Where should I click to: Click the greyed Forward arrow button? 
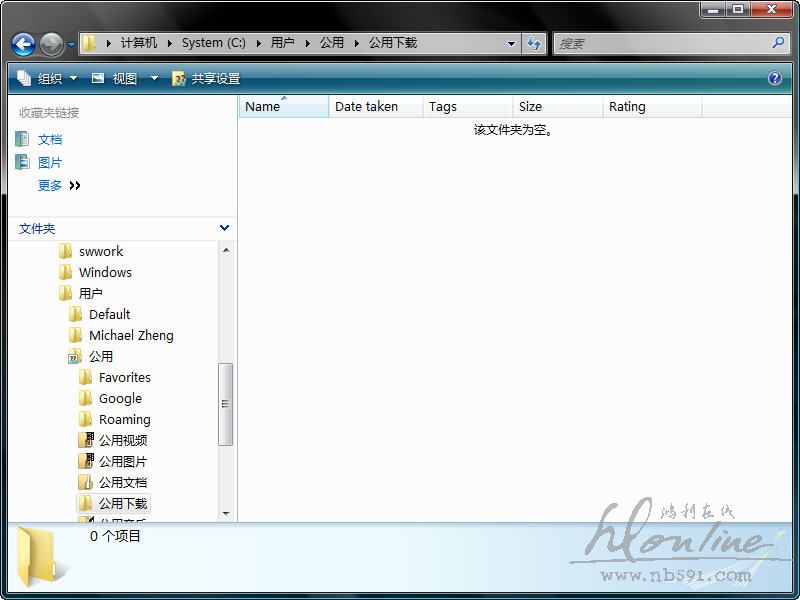click(52, 44)
